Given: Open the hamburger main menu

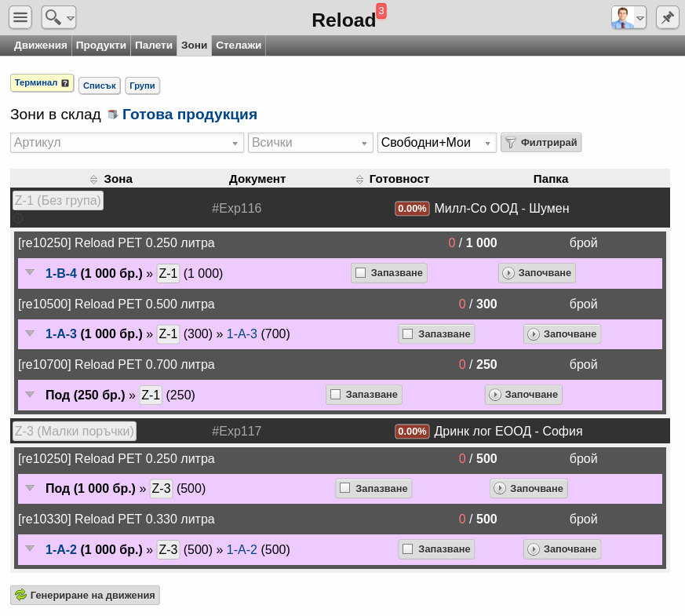Looking at the screenshot, I should 20,17.
